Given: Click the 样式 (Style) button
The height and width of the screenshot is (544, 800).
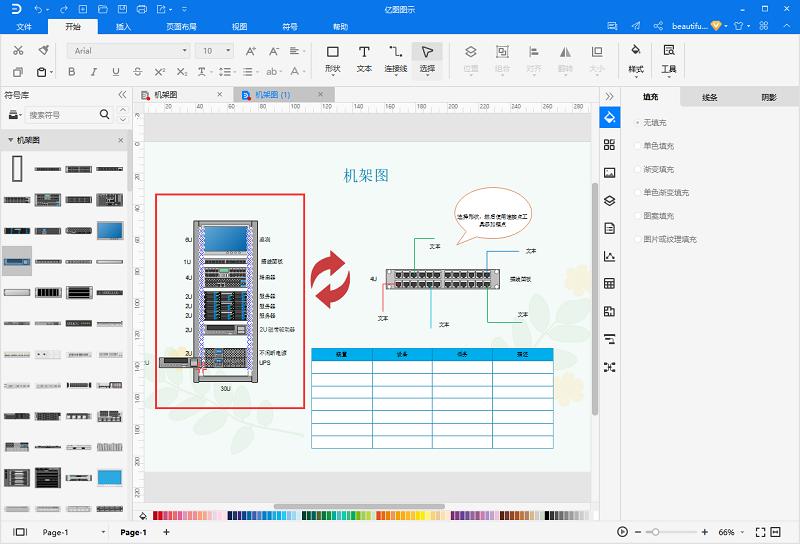Looking at the screenshot, I should (635, 59).
